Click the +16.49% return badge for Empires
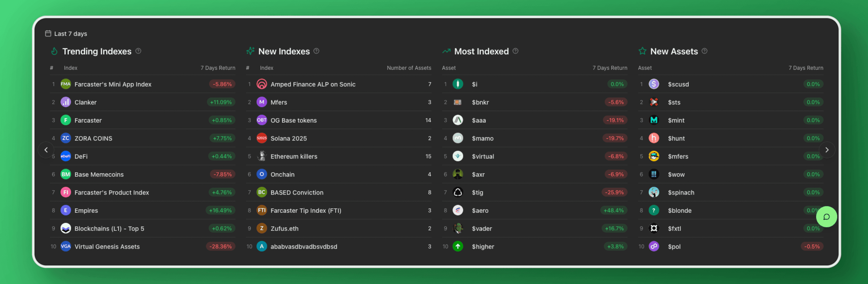This screenshot has width=868, height=284. 221,210
